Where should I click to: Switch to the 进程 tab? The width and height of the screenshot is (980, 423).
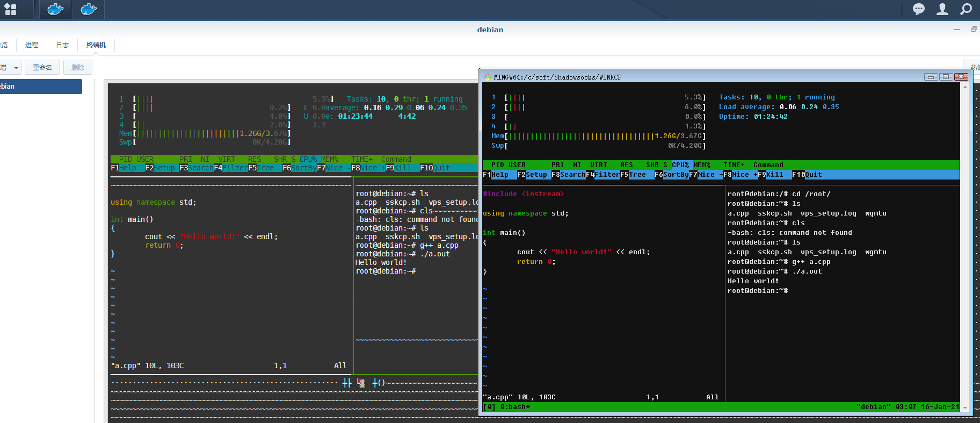[x=32, y=45]
